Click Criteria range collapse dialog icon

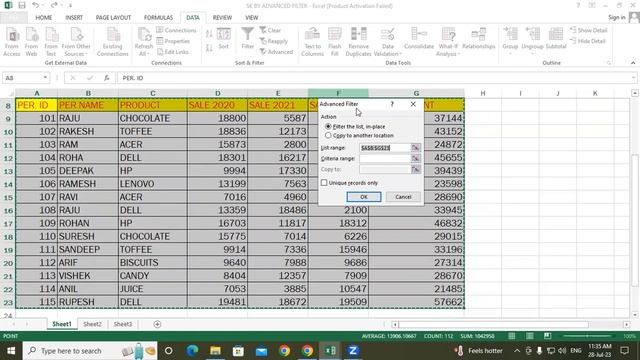coord(416,158)
